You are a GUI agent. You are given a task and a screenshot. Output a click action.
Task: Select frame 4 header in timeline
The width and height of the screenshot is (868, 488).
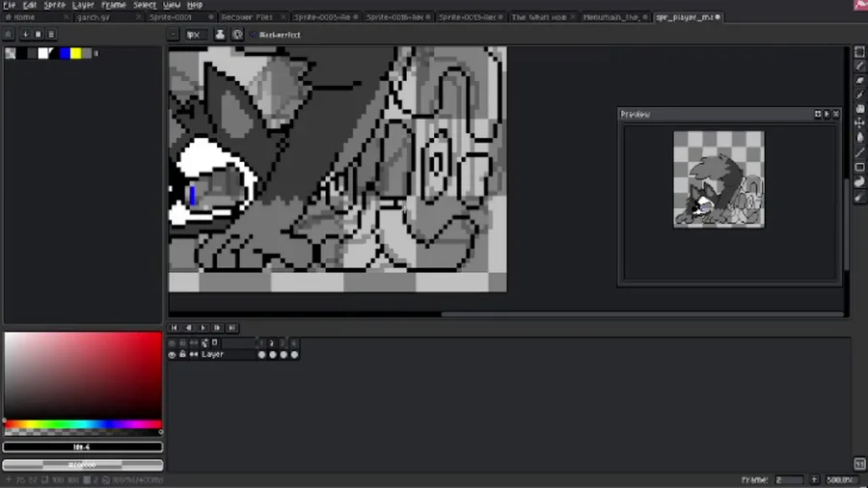click(294, 343)
